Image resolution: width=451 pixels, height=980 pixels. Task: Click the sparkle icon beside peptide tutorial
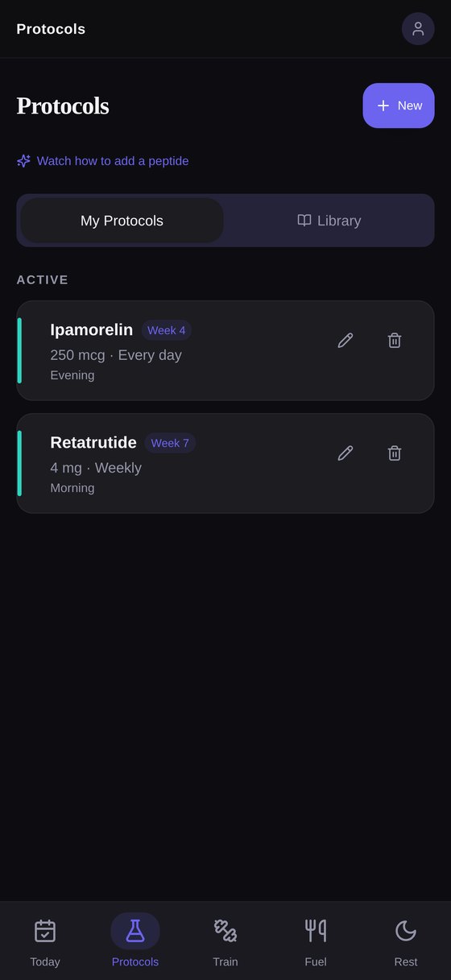(x=23, y=161)
